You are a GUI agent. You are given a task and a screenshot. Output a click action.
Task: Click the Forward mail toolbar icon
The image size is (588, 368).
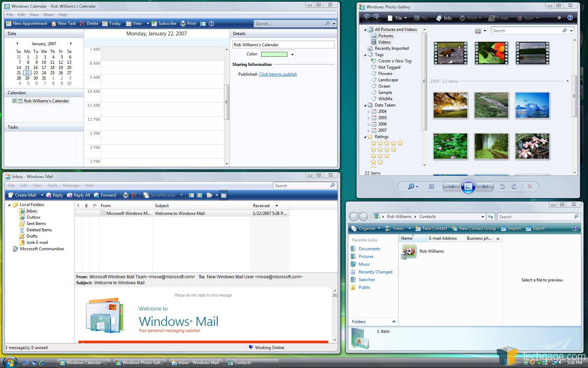coord(97,195)
